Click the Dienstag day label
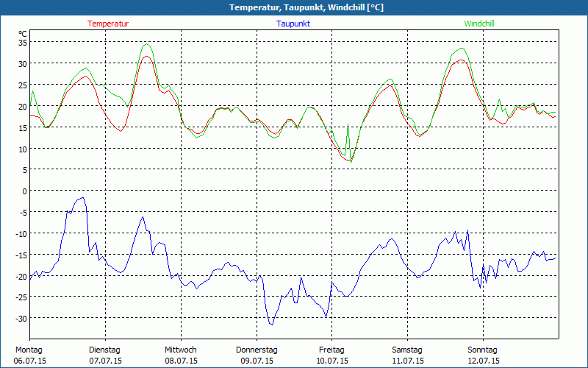The width and height of the screenshot is (588, 368). 104,350
